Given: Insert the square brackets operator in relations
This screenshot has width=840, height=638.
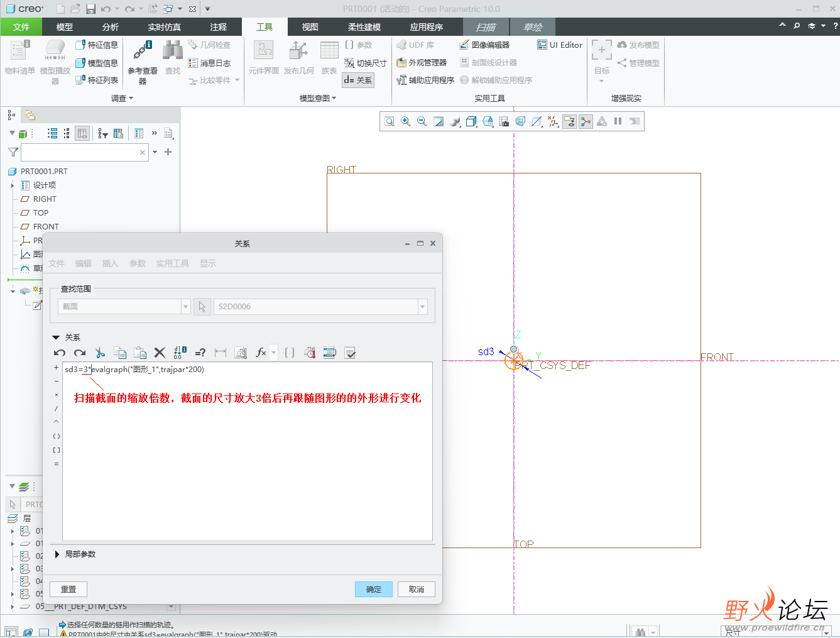Looking at the screenshot, I should [56, 450].
